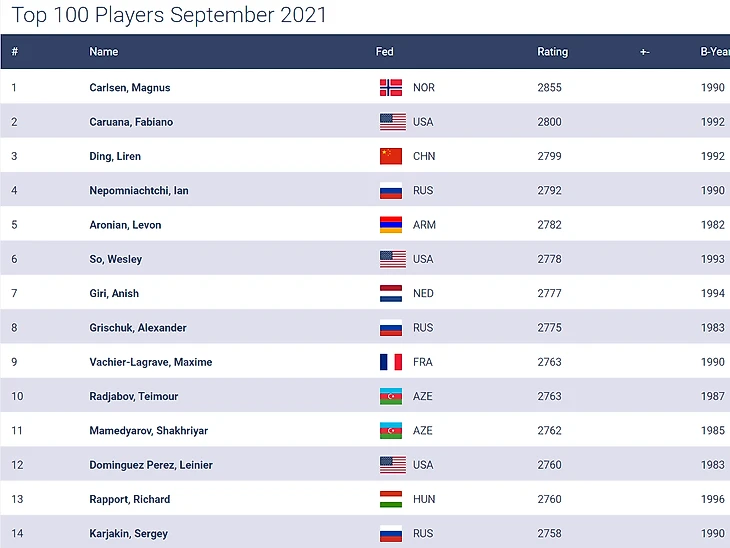Open Carlsen, Magnus player profile link

click(130, 88)
